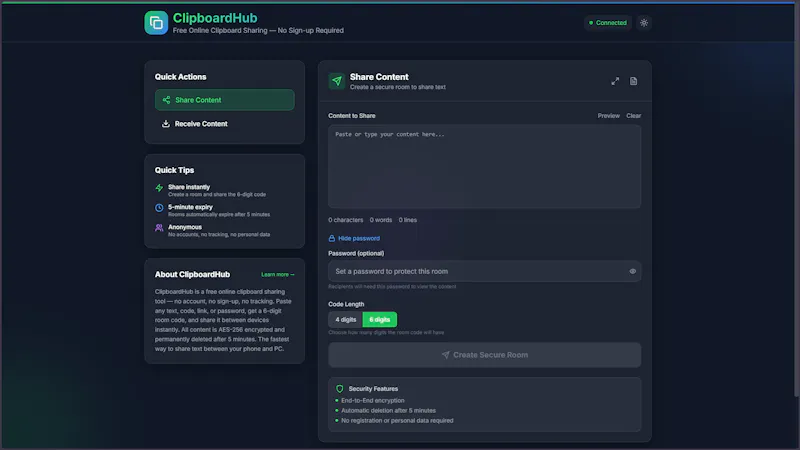Click the 'About ClipboardHub' heading
800x450 pixels.
pyautogui.click(x=192, y=274)
